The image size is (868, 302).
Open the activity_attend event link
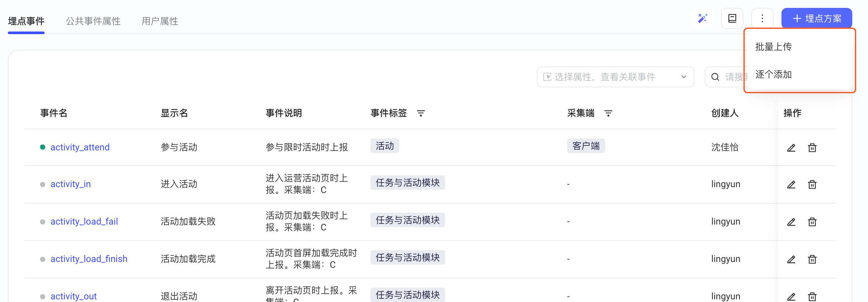point(80,147)
